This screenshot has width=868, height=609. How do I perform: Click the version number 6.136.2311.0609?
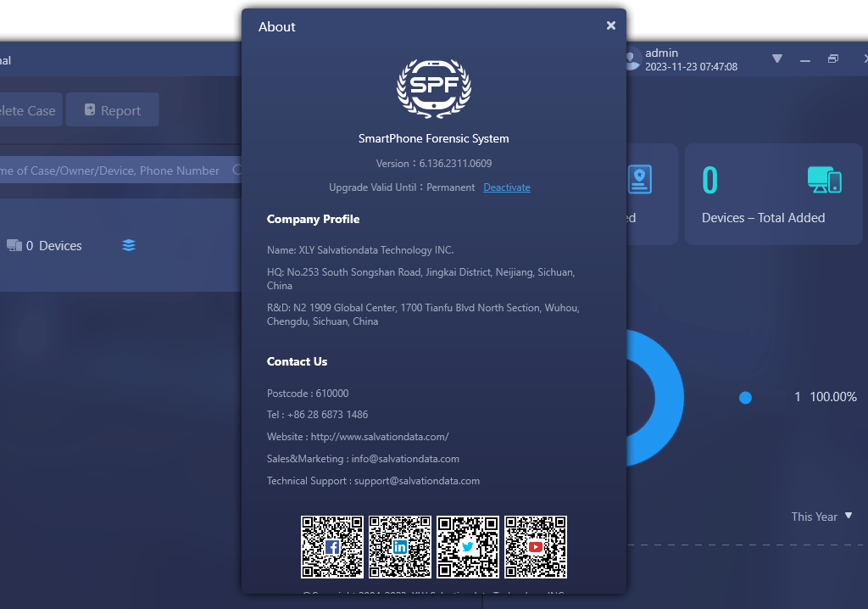point(455,164)
